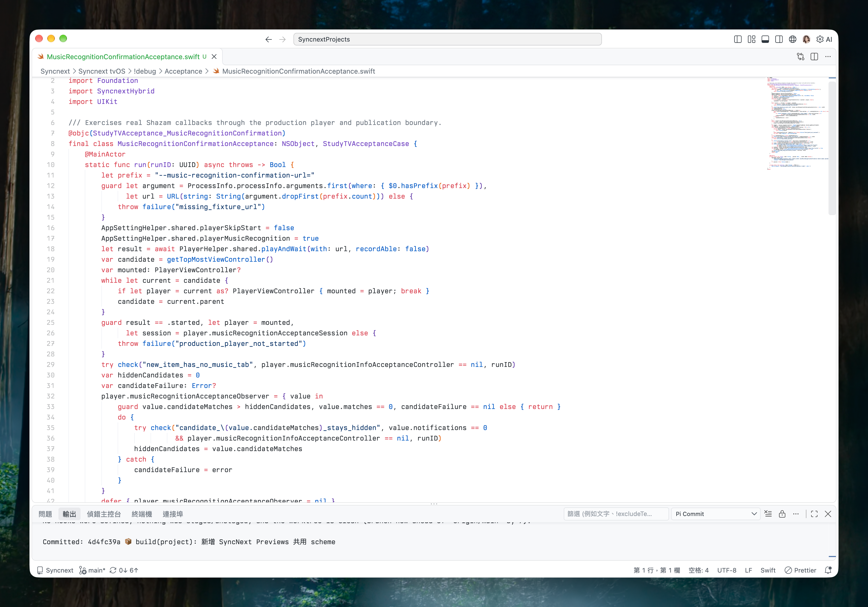Screen dimensions: 868x607
Task: Open the 連接埠 panel tab
Action: click(x=173, y=514)
